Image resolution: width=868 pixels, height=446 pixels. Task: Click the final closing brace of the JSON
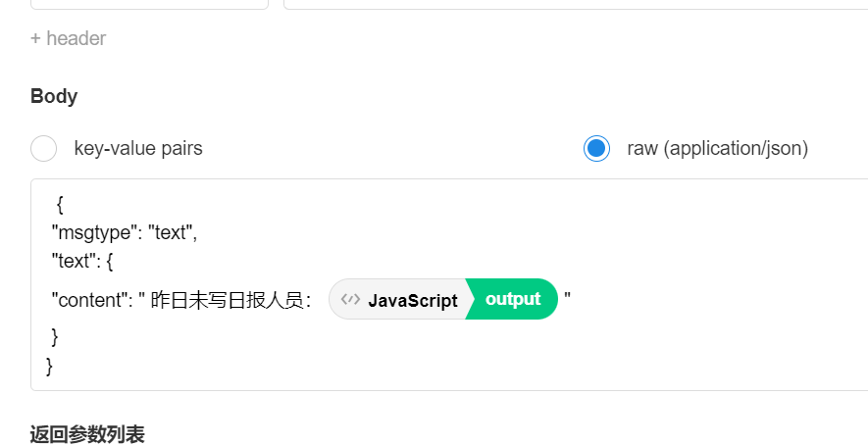click(x=50, y=366)
